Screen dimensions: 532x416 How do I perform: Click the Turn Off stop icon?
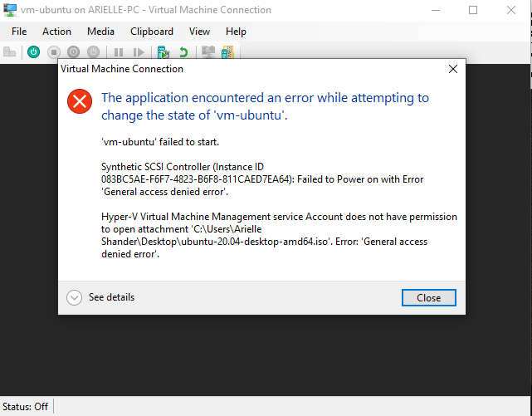coord(53,51)
